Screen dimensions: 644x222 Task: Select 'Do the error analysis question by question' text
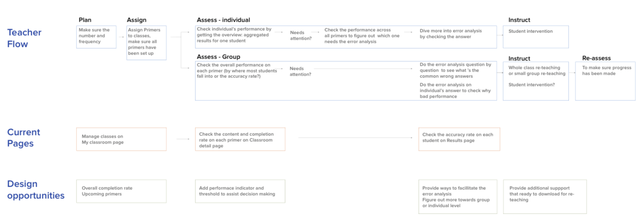(455, 70)
